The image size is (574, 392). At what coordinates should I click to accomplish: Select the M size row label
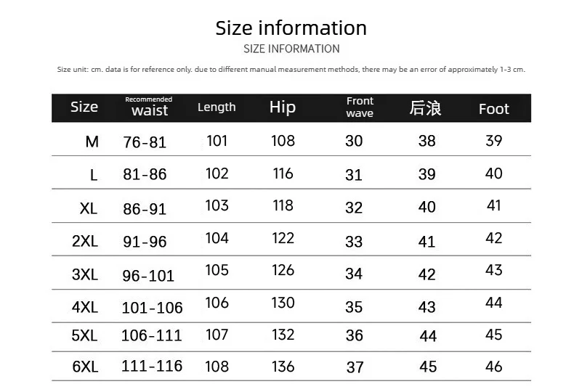[92, 142]
